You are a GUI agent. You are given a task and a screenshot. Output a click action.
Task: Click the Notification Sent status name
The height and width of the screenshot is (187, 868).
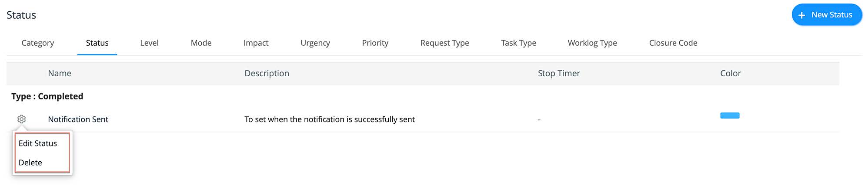[x=78, y=119]
